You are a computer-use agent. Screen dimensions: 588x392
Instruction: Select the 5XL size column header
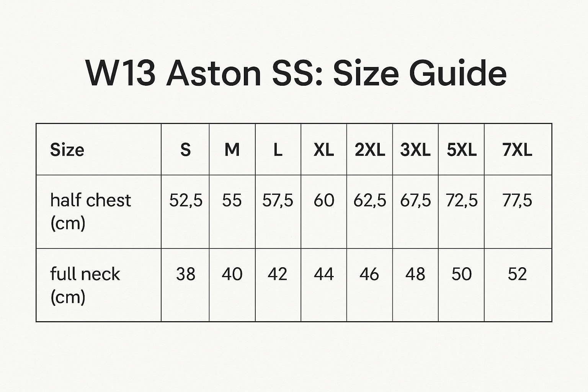pyautogui.click(x=462, y=149)
